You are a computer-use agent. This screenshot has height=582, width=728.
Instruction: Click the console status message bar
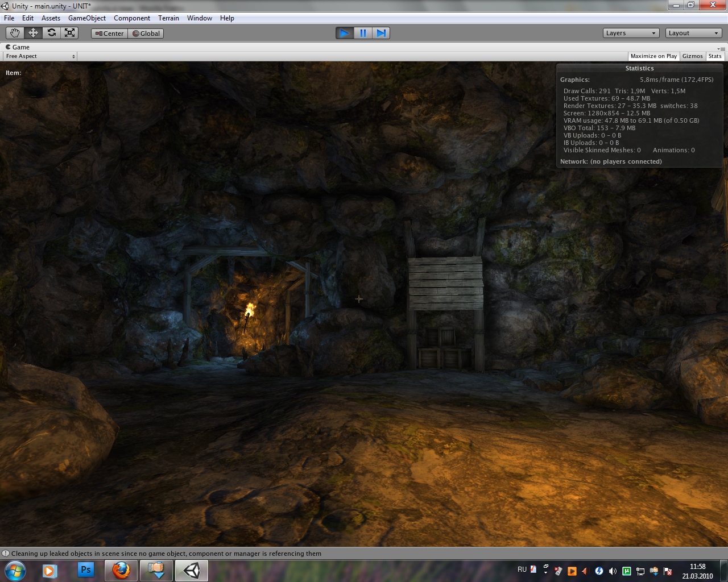pos(166,554)
